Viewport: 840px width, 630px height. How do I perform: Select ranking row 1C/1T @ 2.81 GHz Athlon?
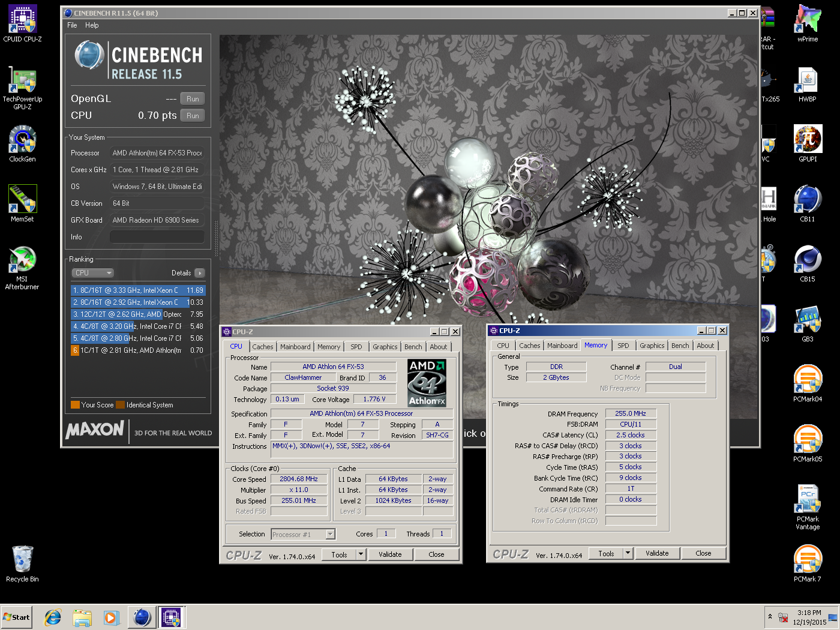click(138, 350)
